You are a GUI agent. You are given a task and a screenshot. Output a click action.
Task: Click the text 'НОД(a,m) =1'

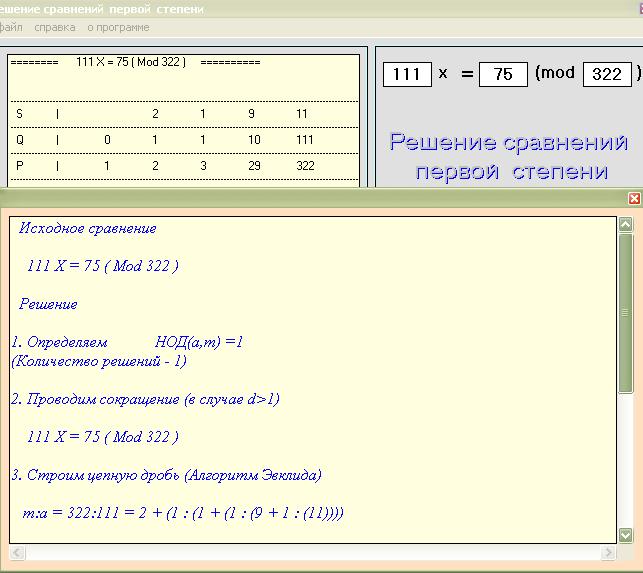(x=199, y=342)
